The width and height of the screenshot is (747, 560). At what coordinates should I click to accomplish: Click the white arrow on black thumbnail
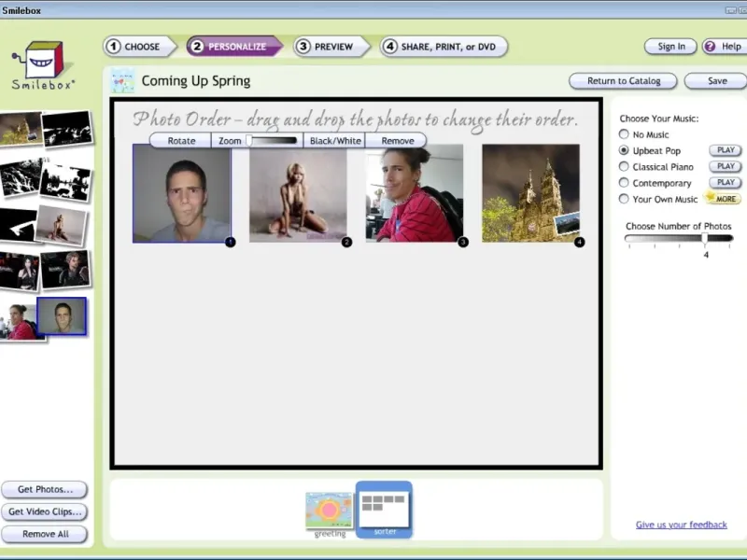click(18, 225)
